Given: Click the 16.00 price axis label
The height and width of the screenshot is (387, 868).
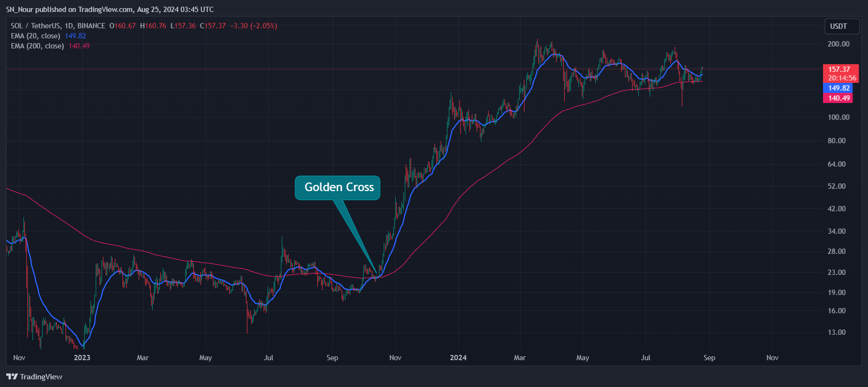Looking at the screenshot, I should (837, 311).
